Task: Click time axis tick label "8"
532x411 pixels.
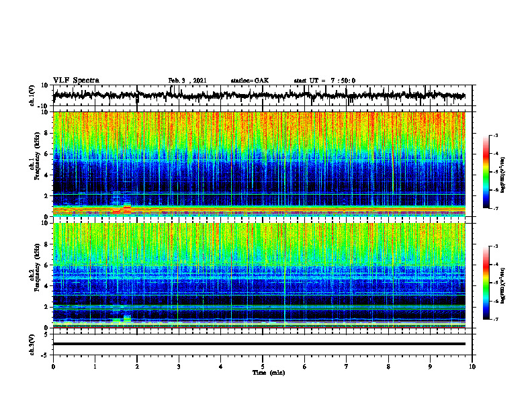Action: point(388,367)
